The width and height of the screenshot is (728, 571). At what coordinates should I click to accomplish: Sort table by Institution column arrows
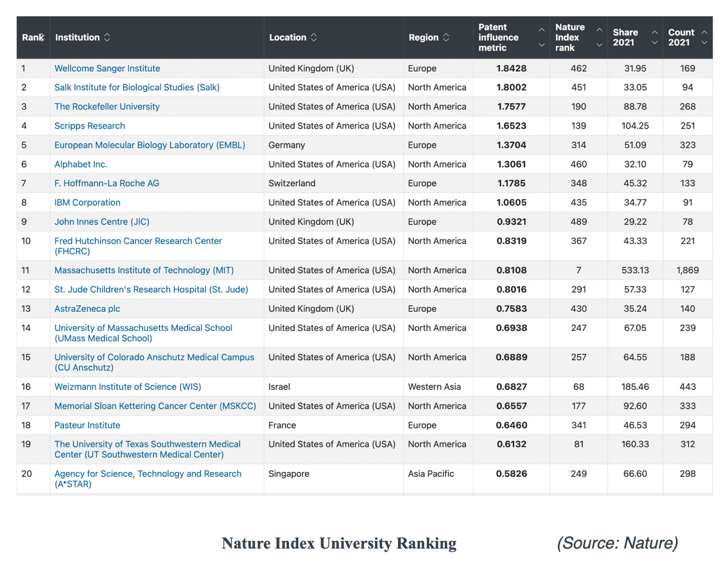click(x=107, y=37)
